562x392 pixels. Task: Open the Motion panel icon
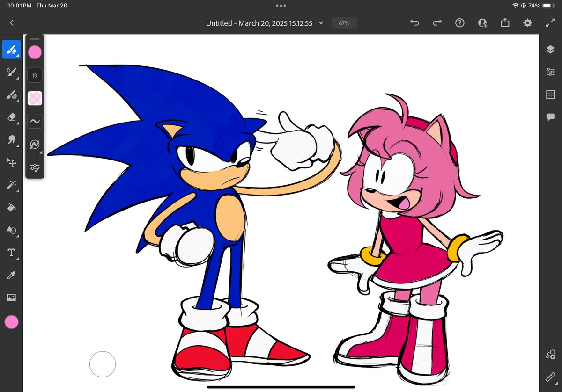pos(550,355)
